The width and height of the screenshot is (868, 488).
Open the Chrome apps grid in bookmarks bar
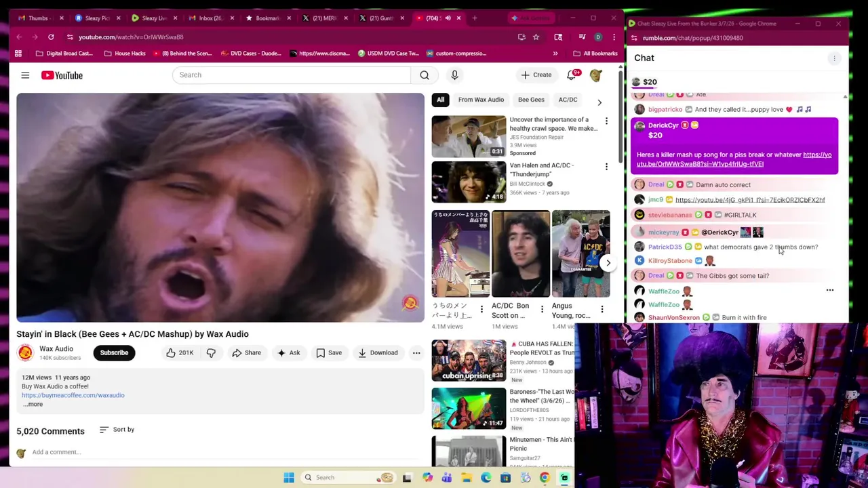[x=18, y=54]
